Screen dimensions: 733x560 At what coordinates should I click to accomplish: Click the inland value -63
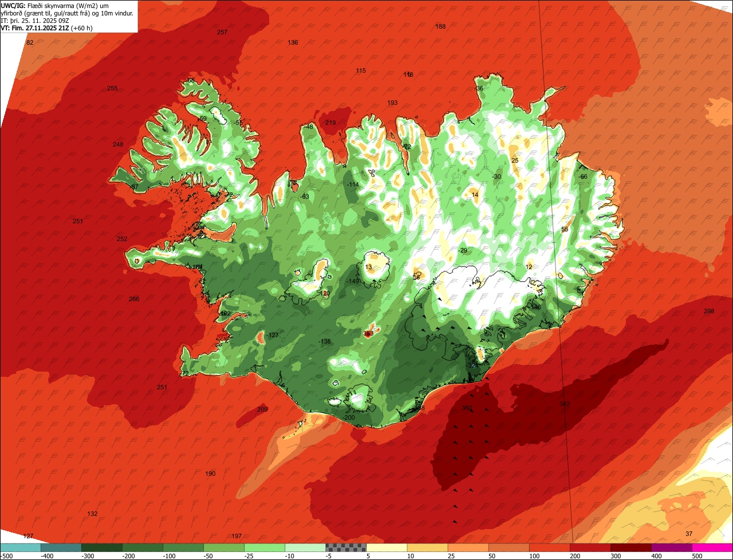pos(304,196)
